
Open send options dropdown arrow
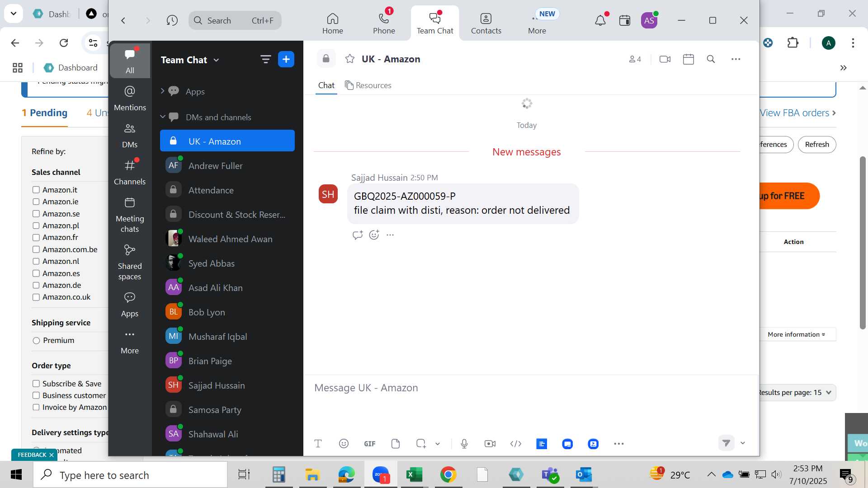click(742, 443)
